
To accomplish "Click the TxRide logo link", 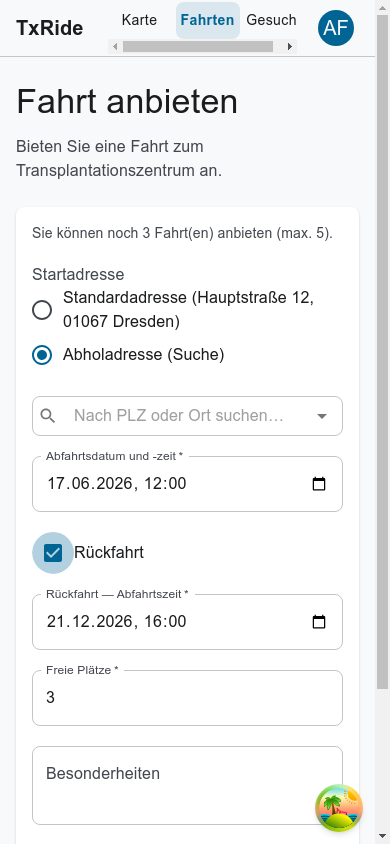I will click(49, 28).
